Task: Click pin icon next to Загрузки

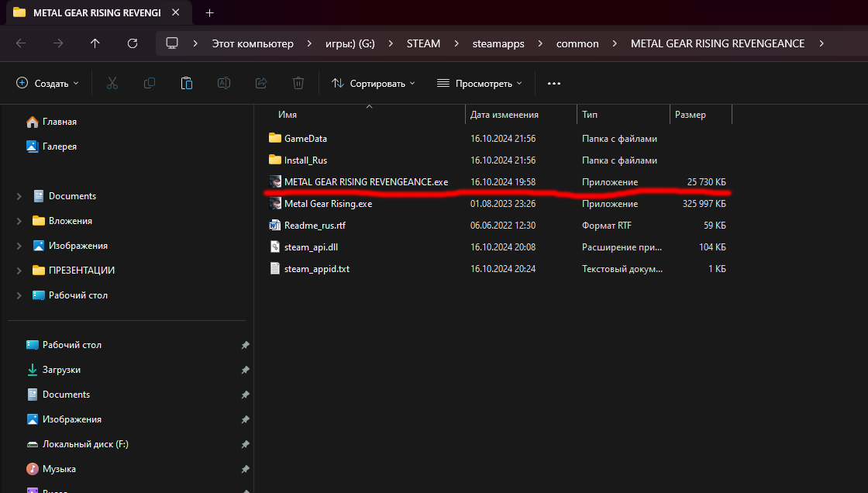Action: pos(245,370)
